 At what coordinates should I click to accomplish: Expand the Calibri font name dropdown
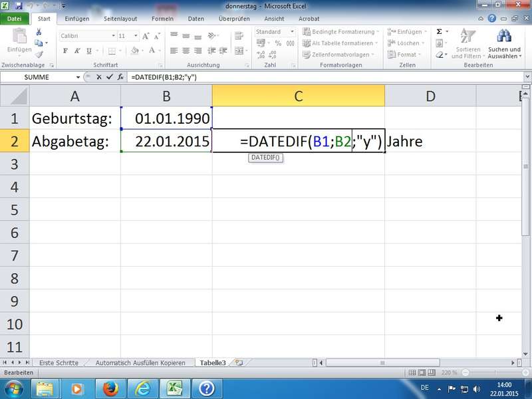point(111,35)
